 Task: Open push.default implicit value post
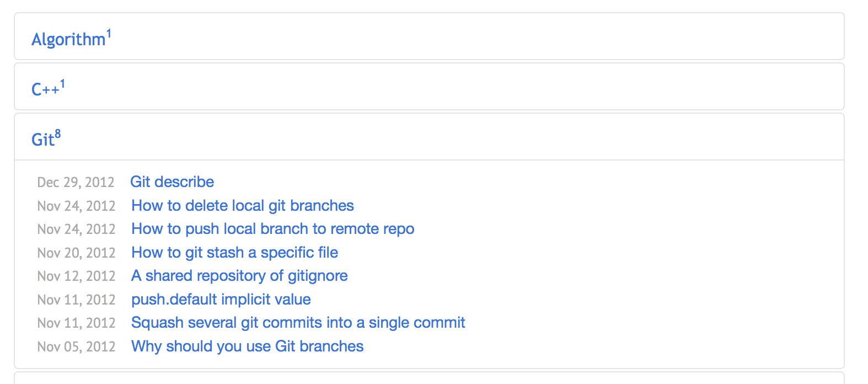(221, 300)
